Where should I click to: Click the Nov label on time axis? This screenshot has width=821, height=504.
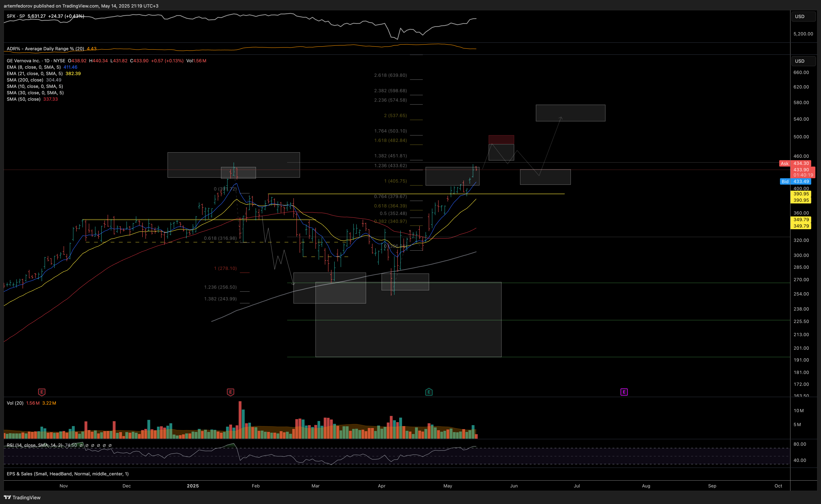click(x=64, y=486)
